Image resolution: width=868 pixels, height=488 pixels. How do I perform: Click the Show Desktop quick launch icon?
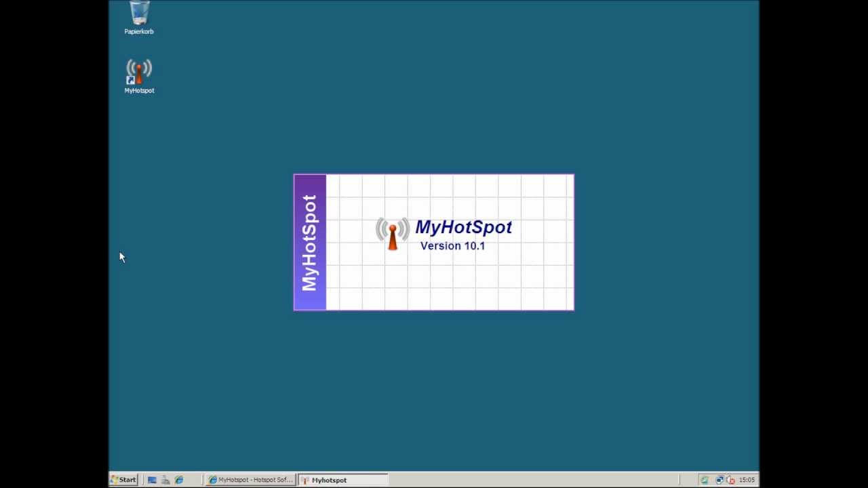[x=152, y=480]
